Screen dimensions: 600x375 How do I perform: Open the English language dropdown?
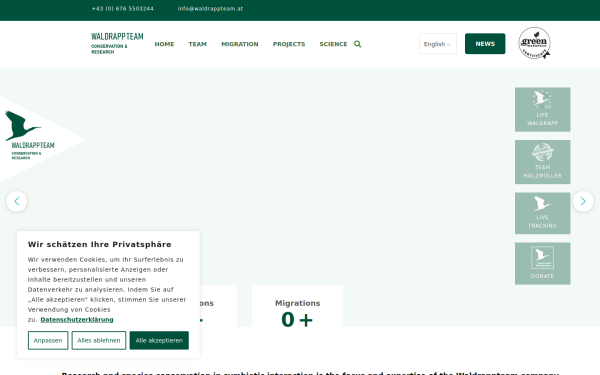(438, 44)
